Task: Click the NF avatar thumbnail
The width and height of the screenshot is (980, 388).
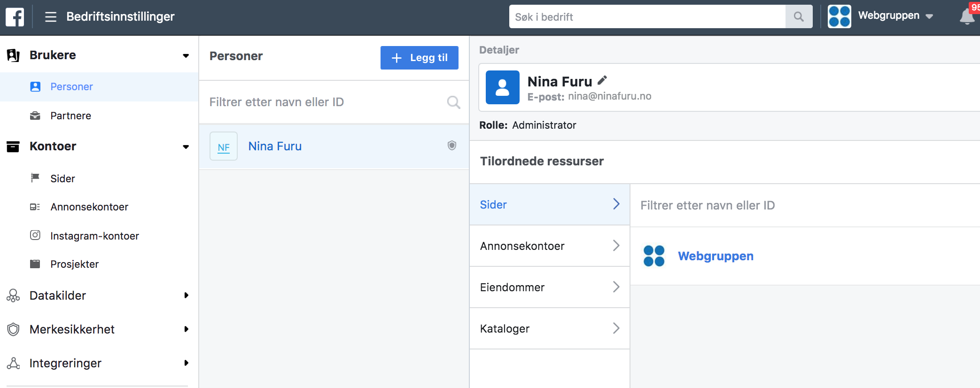Action: (x=224, y=146)
